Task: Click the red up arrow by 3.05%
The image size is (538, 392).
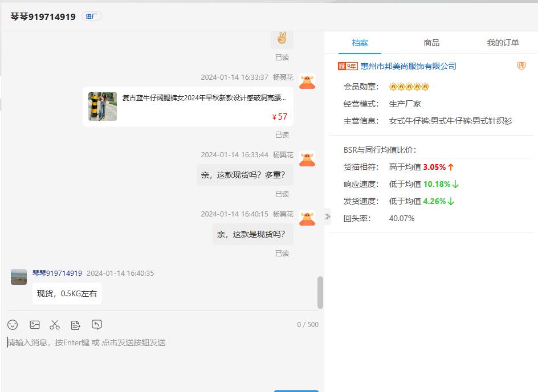Action: click(450, 167)
